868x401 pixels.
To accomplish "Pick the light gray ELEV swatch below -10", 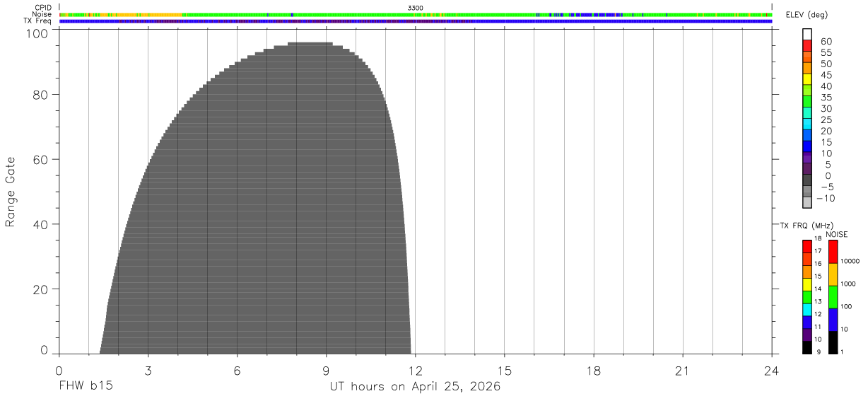I will click(807, 202).
